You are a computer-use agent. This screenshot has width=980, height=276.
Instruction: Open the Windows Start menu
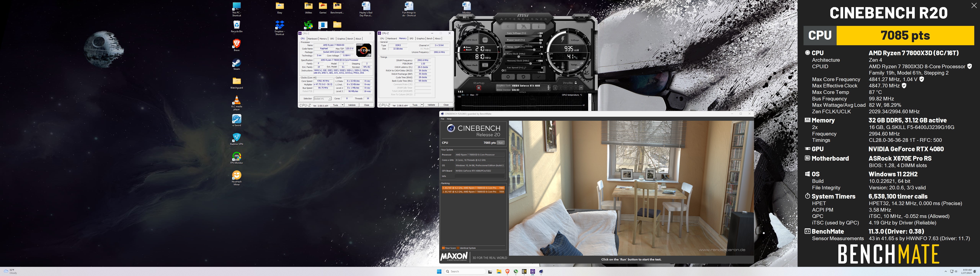tap(439, 271)
